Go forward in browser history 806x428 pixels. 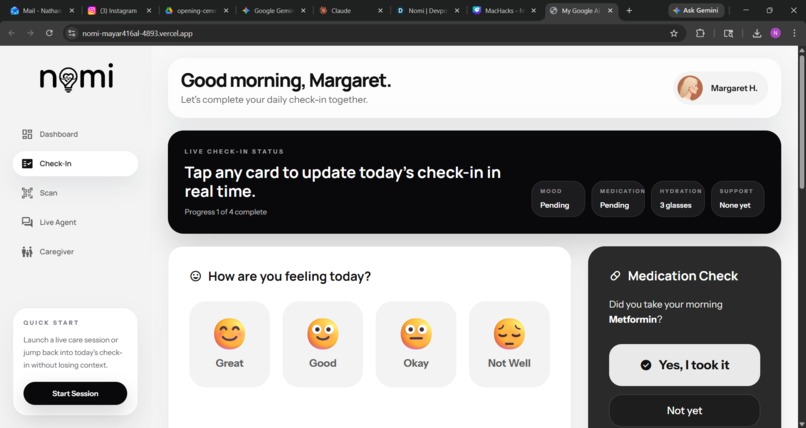[30, 33]
